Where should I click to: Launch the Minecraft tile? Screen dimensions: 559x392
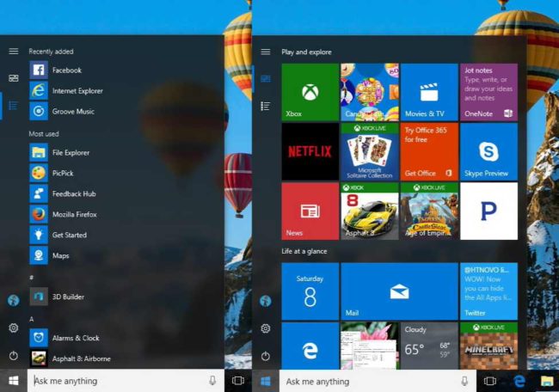(488, 346)
